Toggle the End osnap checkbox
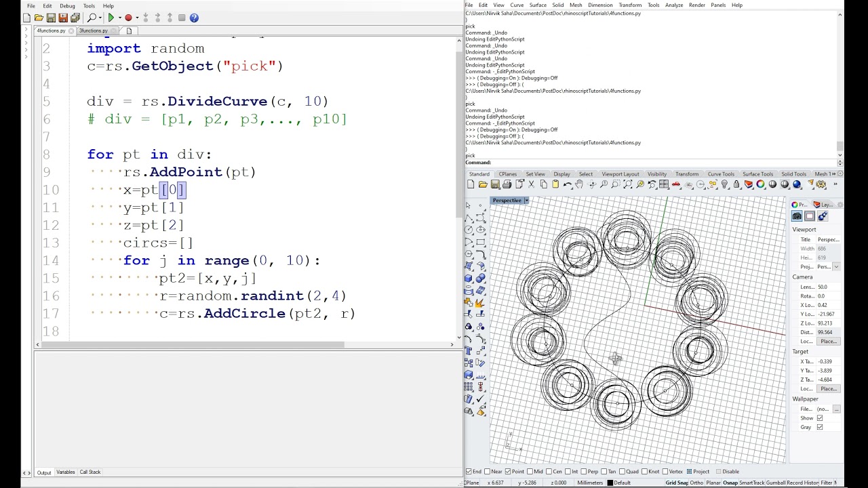 pyautogui.click(x=469, y=472)
